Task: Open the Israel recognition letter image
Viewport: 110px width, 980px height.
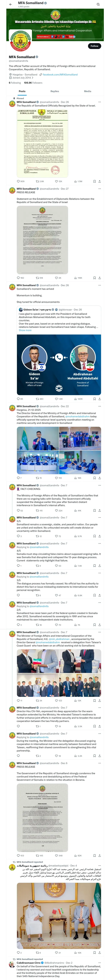Action: click(x=43, y=143)
